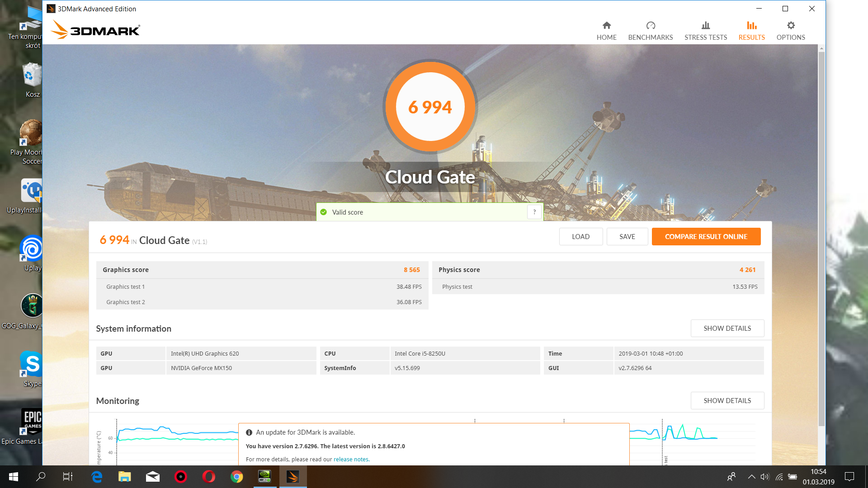Image resolution: width=868 pixels, height=488 pixels.
Task: Open File Explorer from taskbar
Action: (x=125, y=477)
